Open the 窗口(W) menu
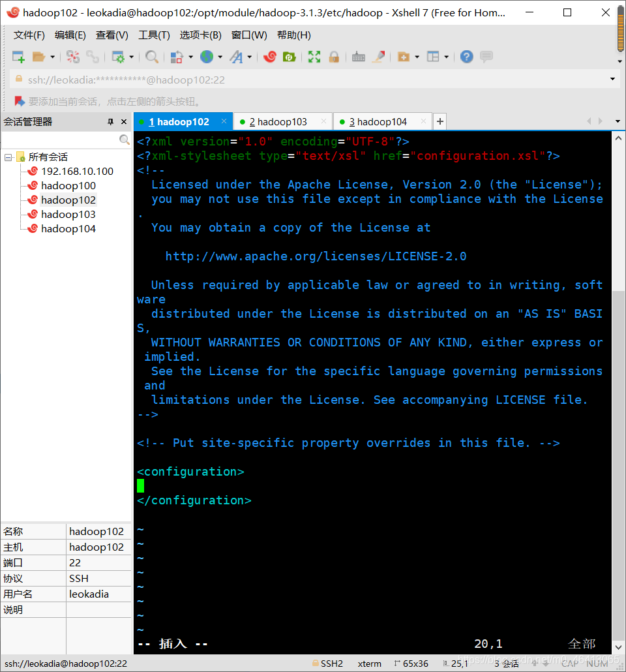Viewport: 626px width, 672px height. click(x=249, y=35)
